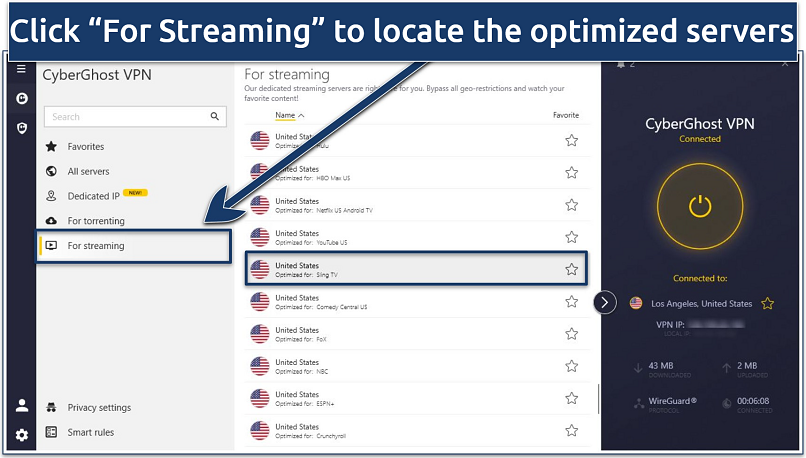The width and height of the screenshot is (806, 458).
Task: Toggle favorite star for HBO Max US server
Action: (x=571, y=173)
